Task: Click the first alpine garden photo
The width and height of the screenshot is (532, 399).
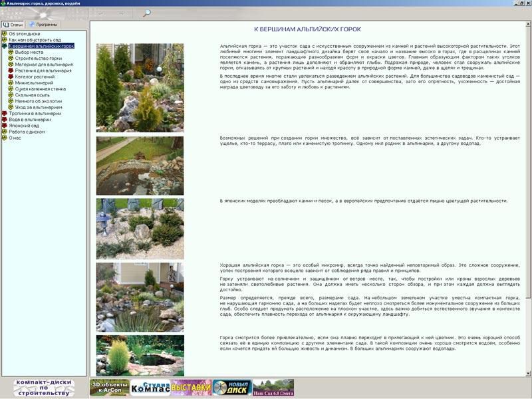Action: [x=140, y=88]
